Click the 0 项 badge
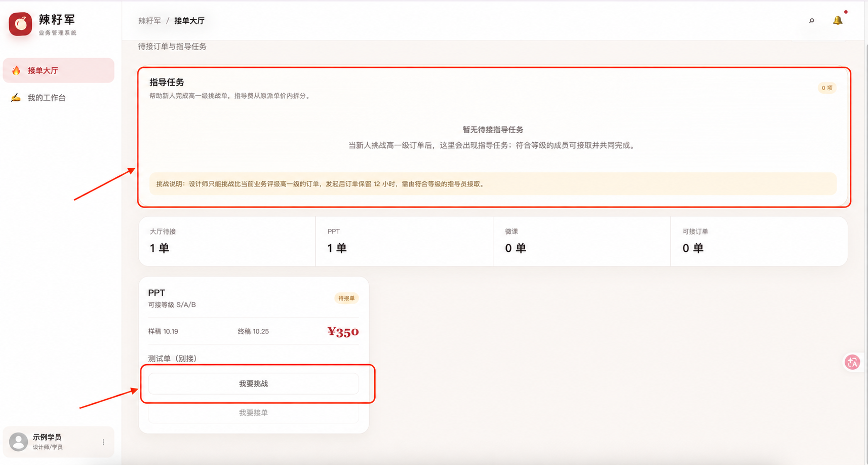 [x=827, y=88]
